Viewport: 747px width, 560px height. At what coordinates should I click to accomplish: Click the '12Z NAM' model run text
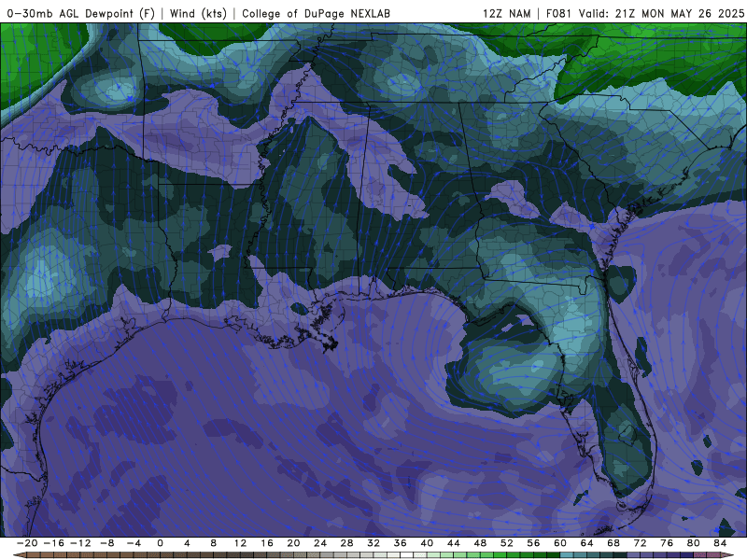506,13
